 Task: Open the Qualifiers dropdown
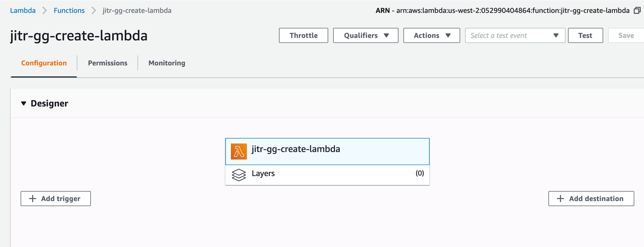pyautogui.click(x=366, y=35)
